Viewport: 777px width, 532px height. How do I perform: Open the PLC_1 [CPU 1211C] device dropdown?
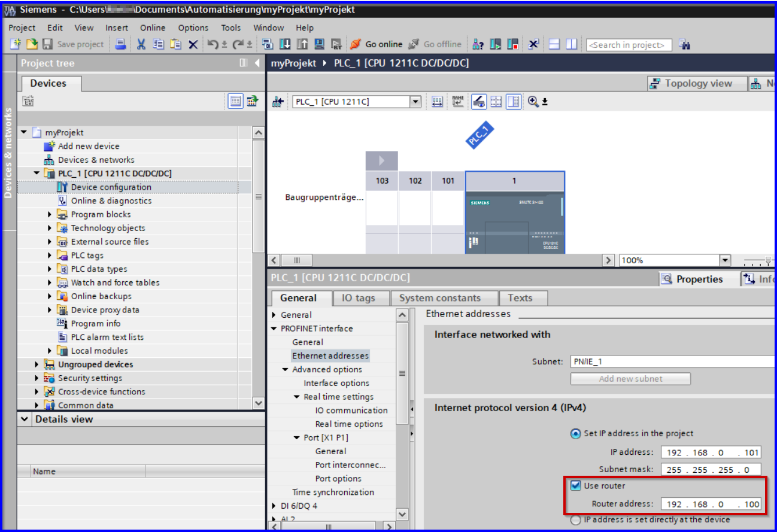click(x=415, y=102)
